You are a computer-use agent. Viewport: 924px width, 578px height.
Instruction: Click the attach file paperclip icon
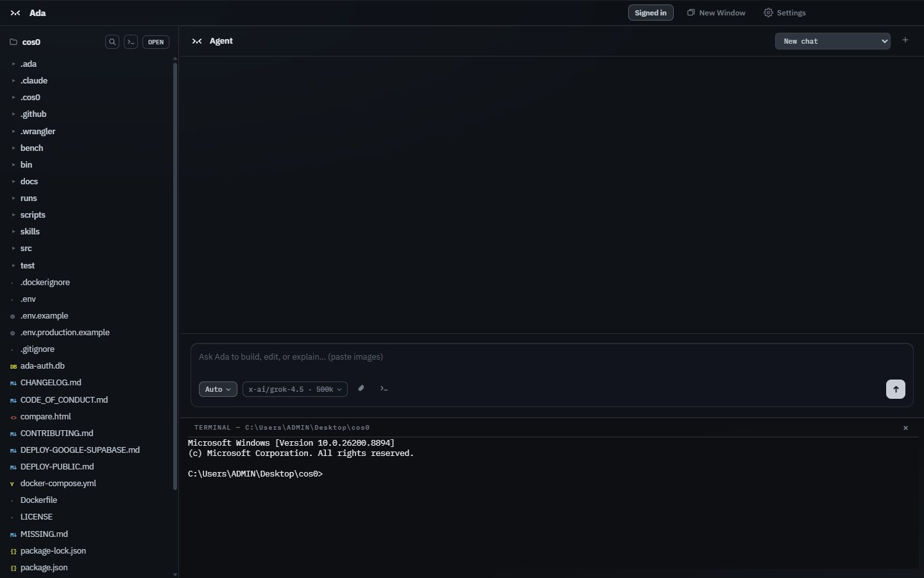tap(361, 389)
